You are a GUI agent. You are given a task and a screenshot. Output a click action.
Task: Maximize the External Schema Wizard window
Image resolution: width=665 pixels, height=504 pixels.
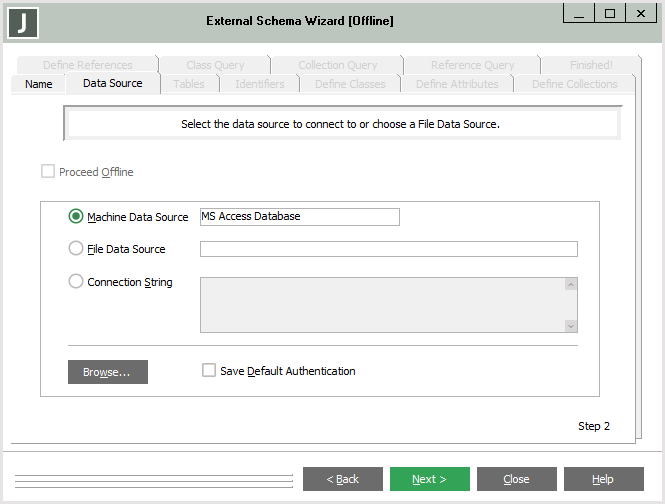[610, 14]
